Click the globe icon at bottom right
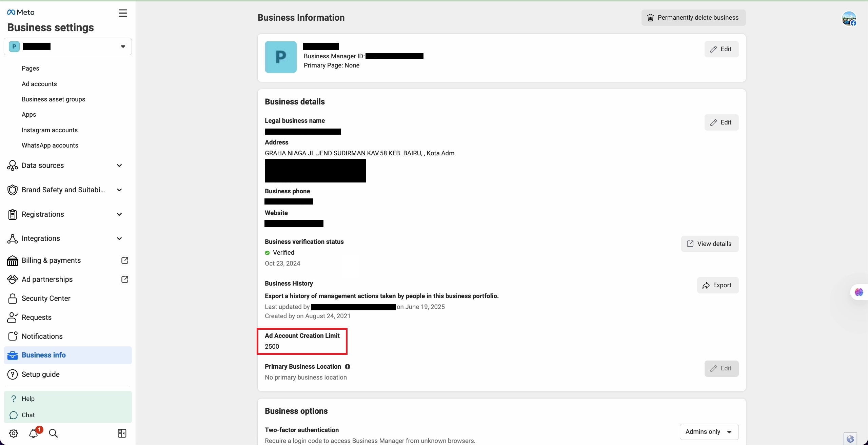 pos(850,439)
